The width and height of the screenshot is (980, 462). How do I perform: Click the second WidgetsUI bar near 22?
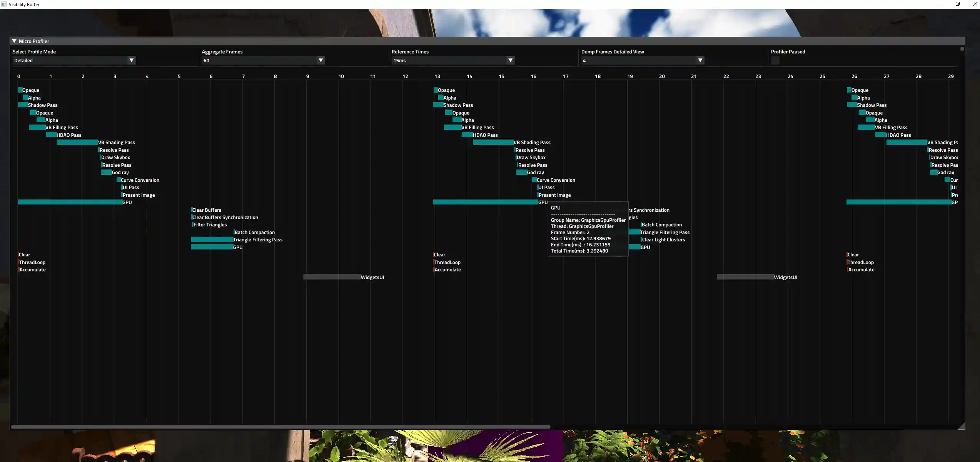pyautogui.click(x=745, y=277)
